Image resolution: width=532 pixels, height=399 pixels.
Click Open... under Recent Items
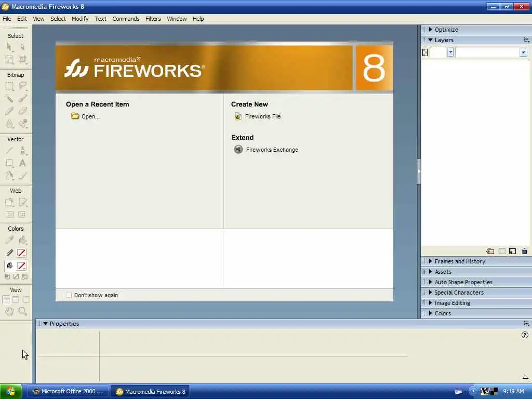[85, 116]
